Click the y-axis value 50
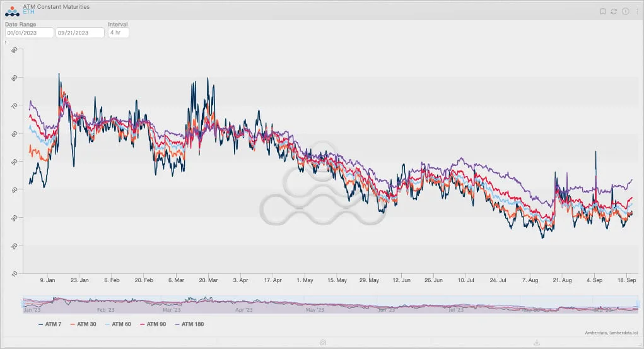Image resolution: width=644 pixels, height=349 pixels. (x=15, y=162)
